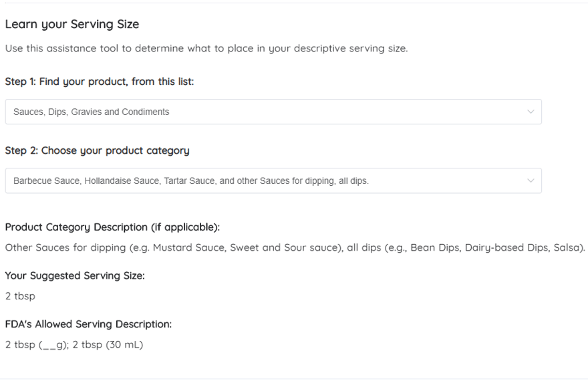This screenshot has width=588, height=385.
Task: Click 'Bean Dips' in the category description
Action: tap(435, 248)
